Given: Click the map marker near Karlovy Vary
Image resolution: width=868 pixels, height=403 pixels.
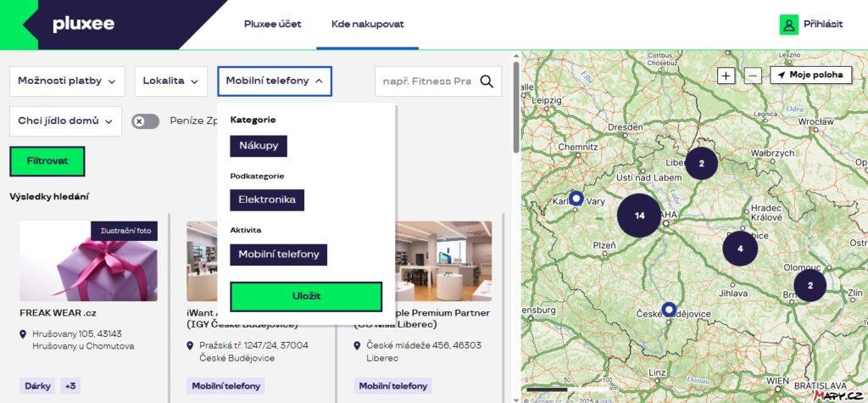Looking at the screenshot, I should point(576,199).
